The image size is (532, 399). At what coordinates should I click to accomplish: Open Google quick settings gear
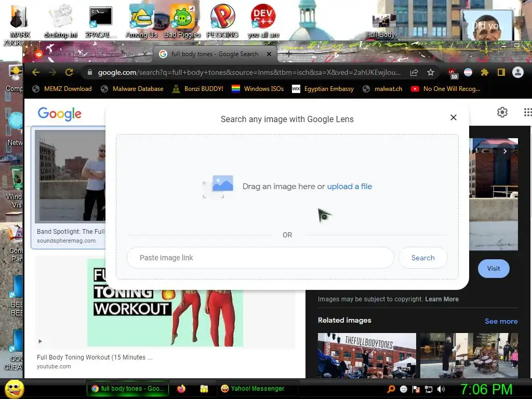502,112
